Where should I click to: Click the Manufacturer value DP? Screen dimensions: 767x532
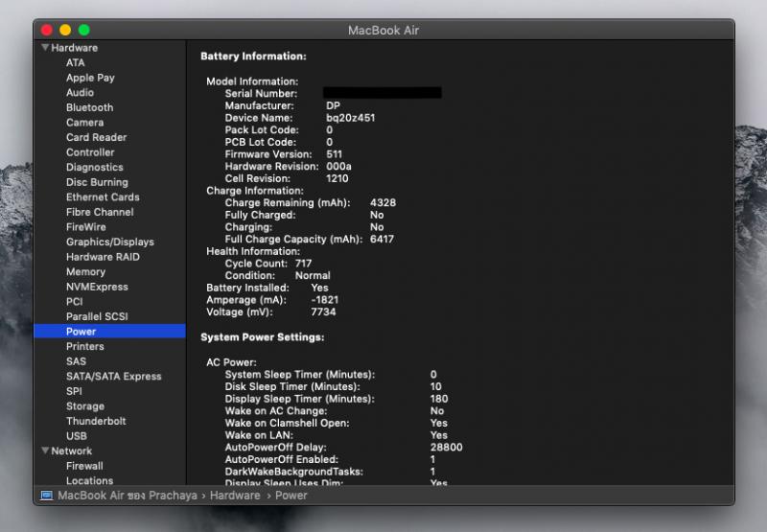click(333, 105)
